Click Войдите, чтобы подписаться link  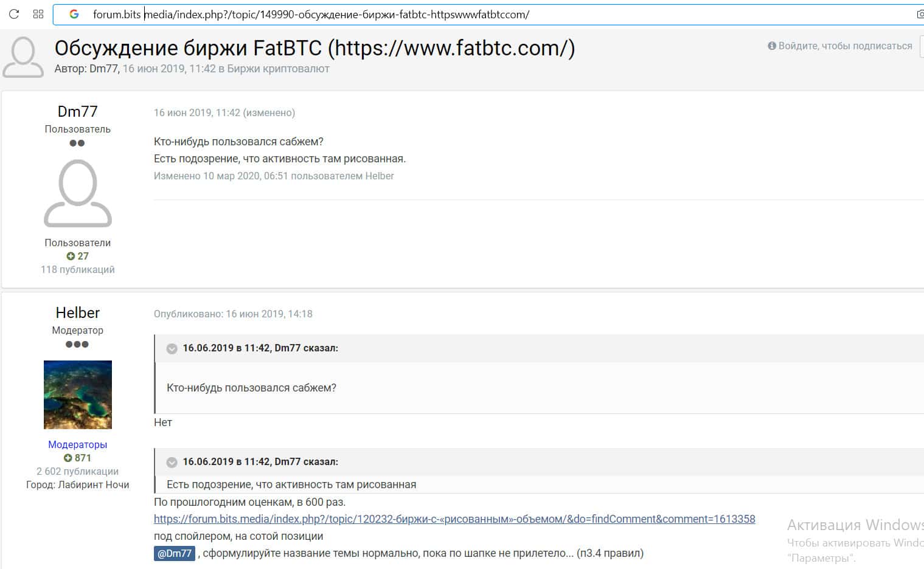click(x=846, y=46)
